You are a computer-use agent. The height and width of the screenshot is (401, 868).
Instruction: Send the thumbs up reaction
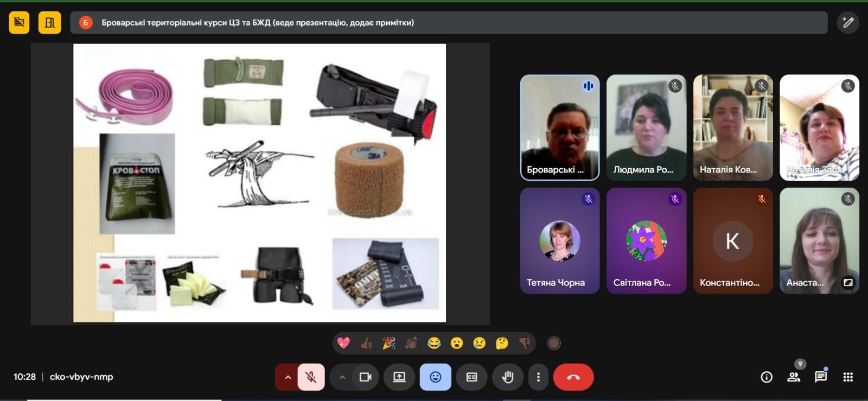pyautogui.click(x=366, y=343)
